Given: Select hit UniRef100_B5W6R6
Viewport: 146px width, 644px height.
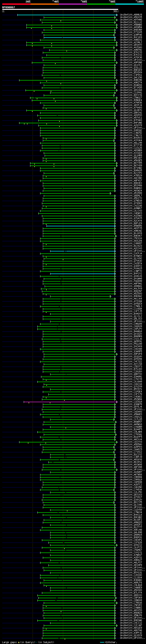Looking at the screenshot, I should (131, 226).
